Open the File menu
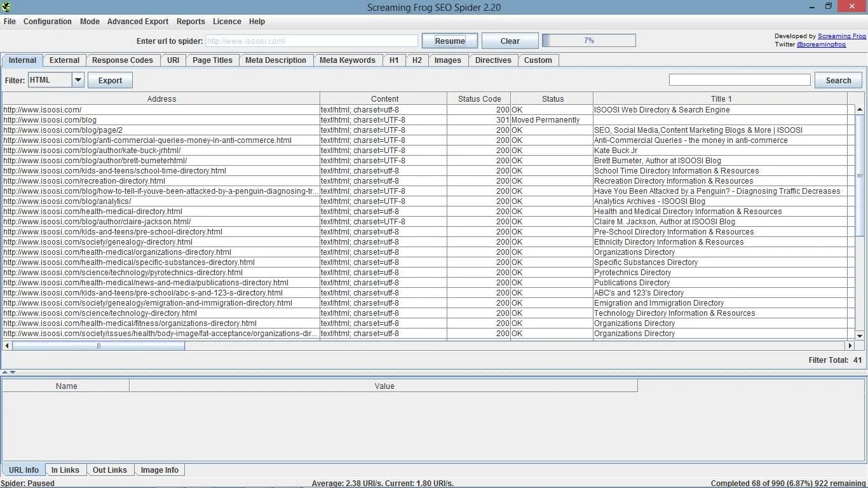The width and height of the screenshot is (868, 488). pyautogui.click(x=10, y=21)
